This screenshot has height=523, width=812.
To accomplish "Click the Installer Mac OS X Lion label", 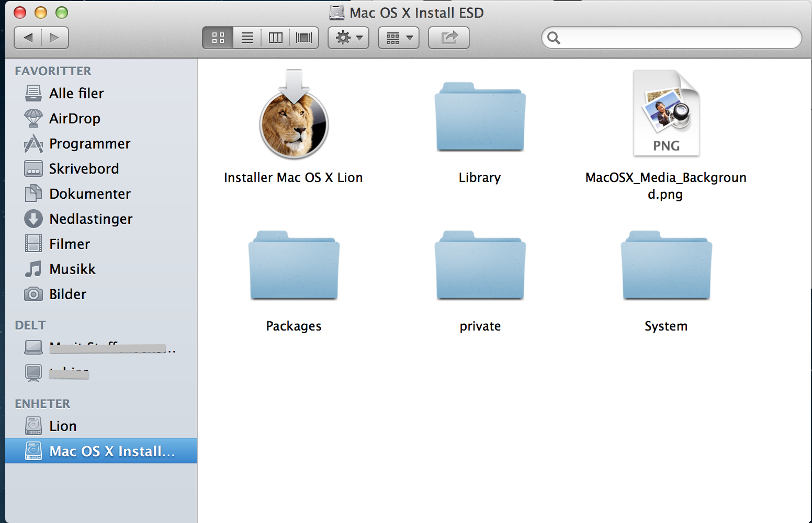I will tap(294, 178).
